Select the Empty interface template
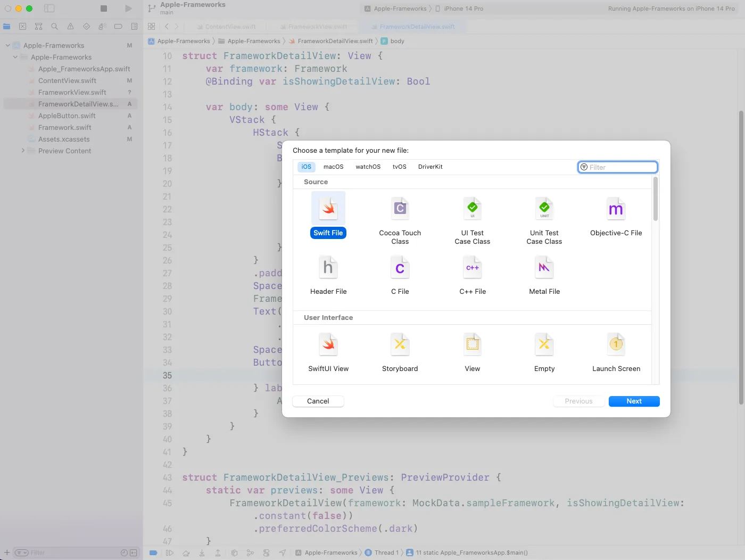Image resolution: width=745 pixels, height=560 pixels. point(544,344)
